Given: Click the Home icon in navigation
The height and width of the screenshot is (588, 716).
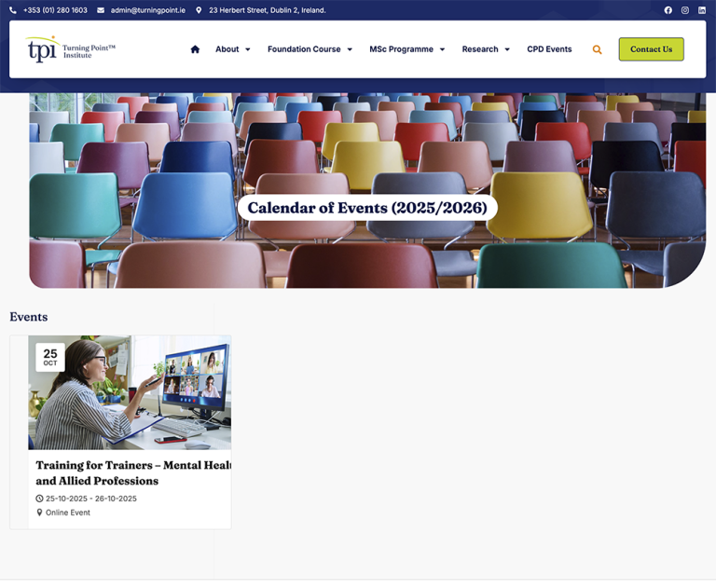Looking at the screenshot, I should 195,49.
